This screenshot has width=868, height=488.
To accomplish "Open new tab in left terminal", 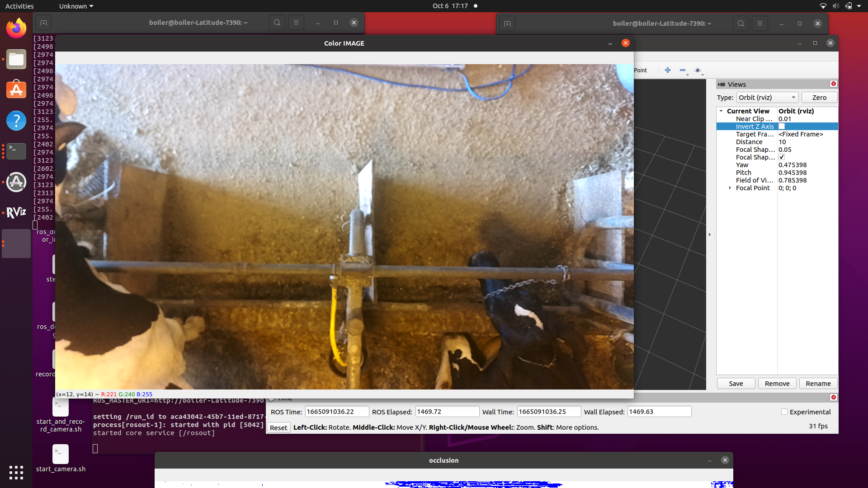I will 43,23.
